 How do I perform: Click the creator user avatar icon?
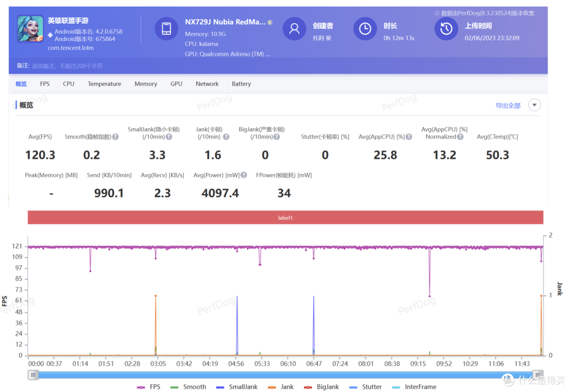[294, 28]
